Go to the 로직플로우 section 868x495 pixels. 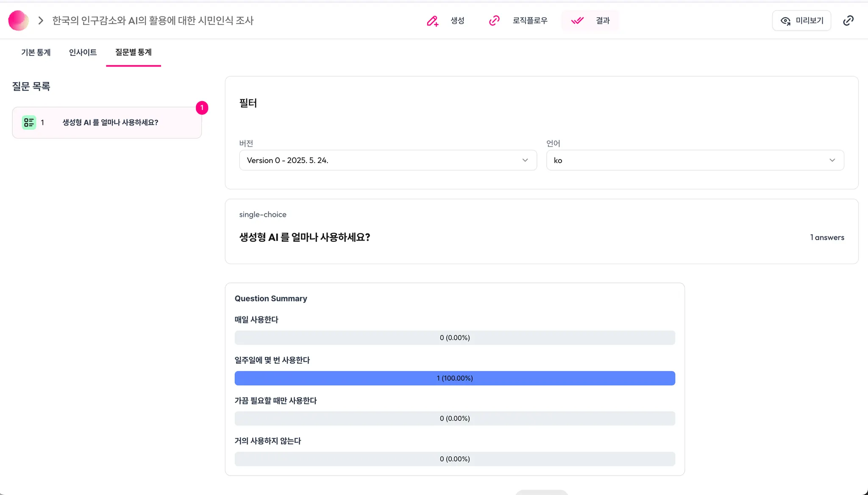click(x=530, y=20)
